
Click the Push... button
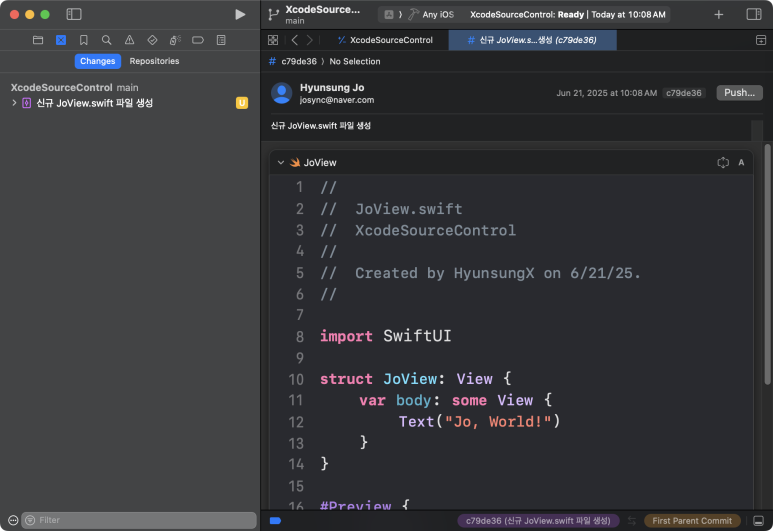pyautogui.click(x=739, y=93)
